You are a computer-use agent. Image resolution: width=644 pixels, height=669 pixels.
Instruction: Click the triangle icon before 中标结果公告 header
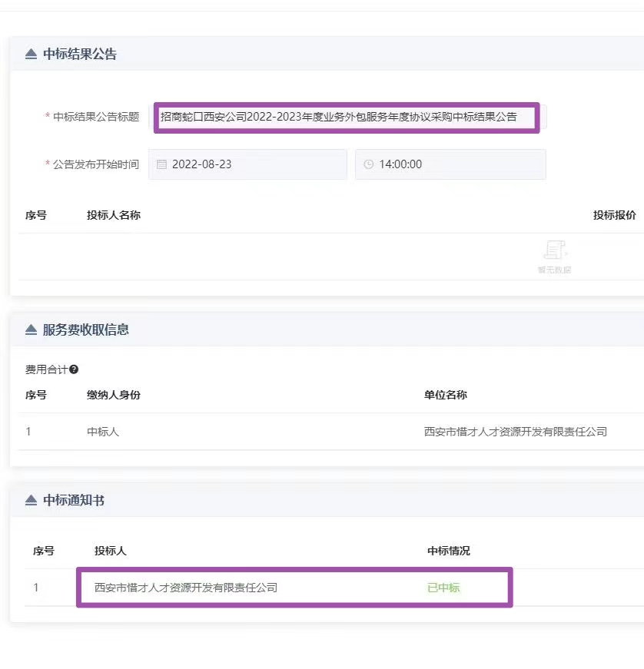pyautogui.click(x=30, y=52)
